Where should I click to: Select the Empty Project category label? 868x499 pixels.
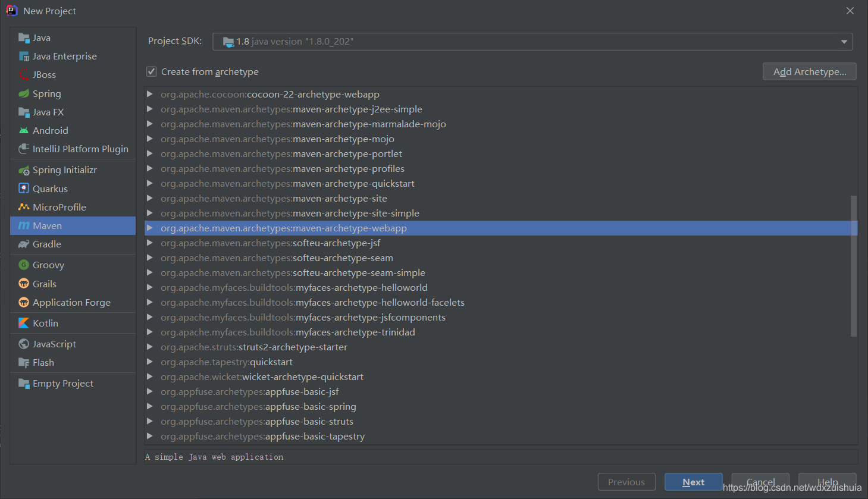63,384
